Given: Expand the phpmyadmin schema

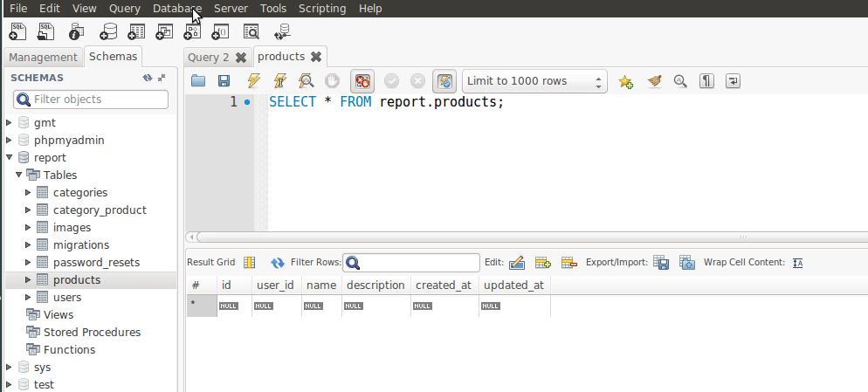Looking at the screenshot, I should (x=9, y=140).
